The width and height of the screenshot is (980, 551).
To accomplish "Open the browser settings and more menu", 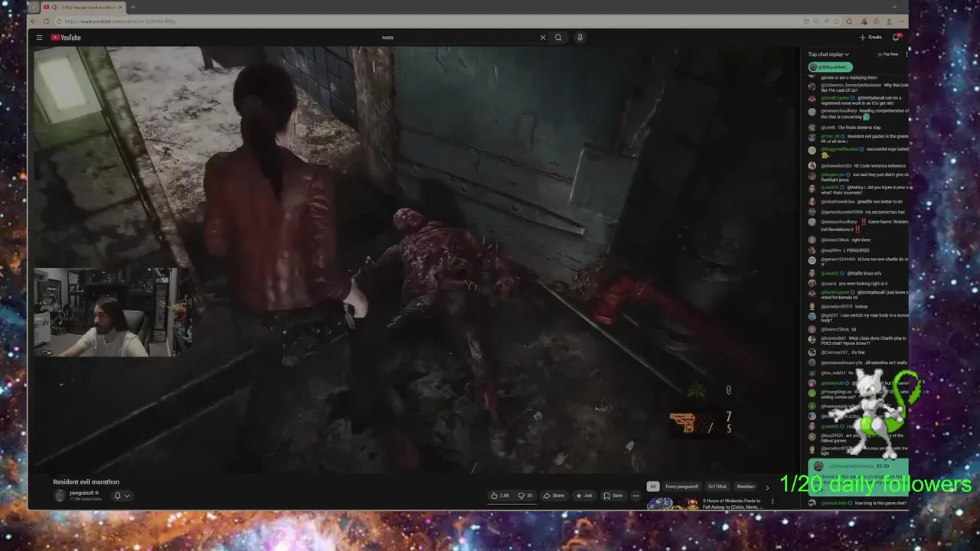I will click(902, 21).
